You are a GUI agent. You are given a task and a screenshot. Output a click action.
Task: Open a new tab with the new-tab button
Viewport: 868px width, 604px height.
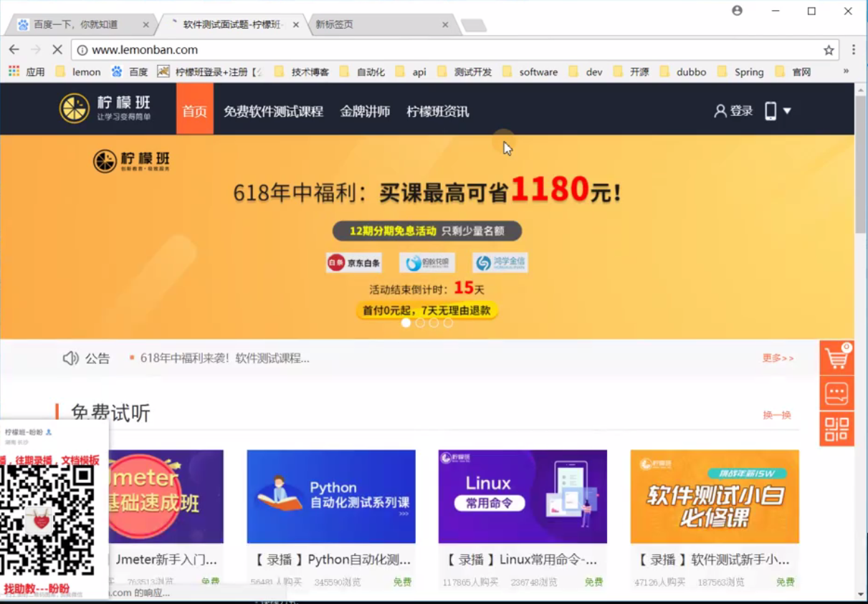(x=474, y=26)
